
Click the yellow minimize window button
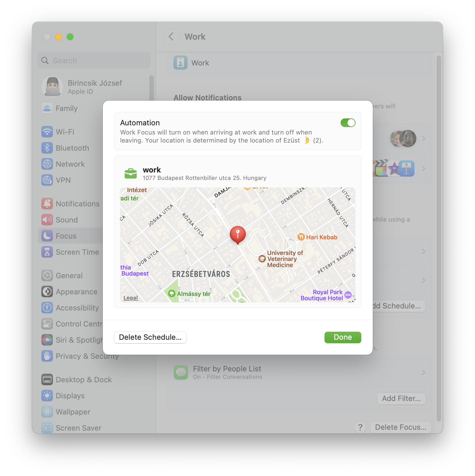tap(59, 37)
